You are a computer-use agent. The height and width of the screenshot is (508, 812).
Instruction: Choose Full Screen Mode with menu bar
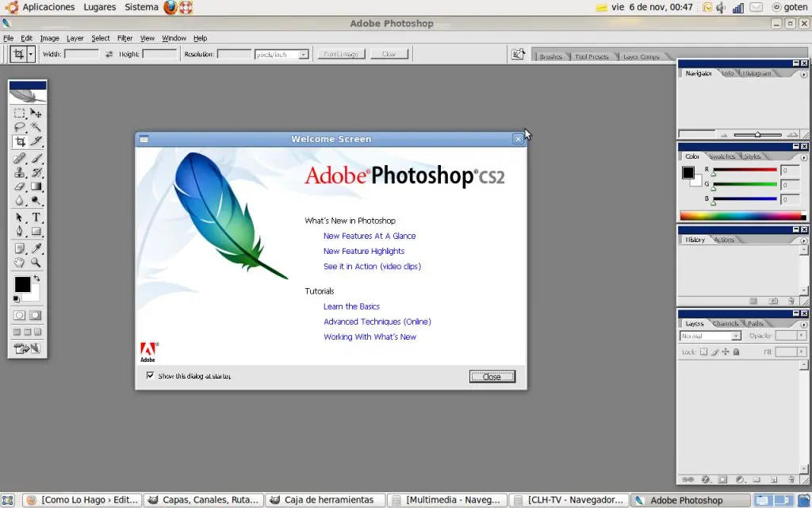click(28, 332)
